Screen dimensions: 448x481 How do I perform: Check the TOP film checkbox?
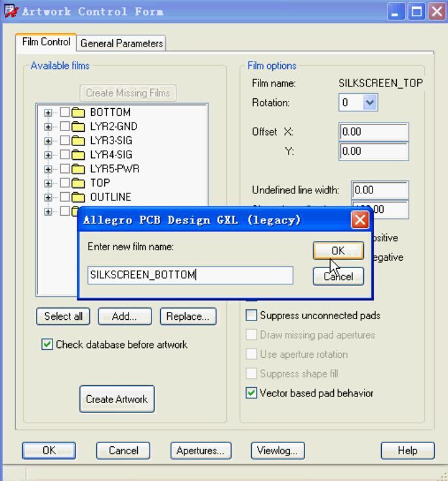[x=65, y=183]
